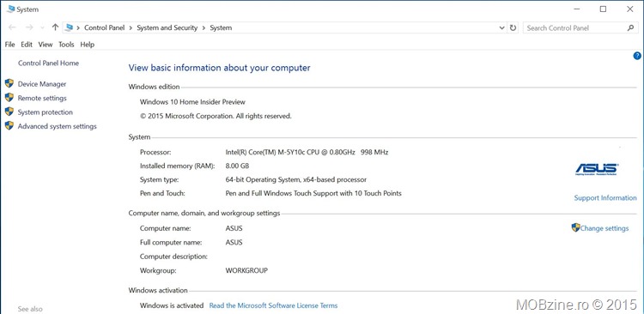
Task: Click the 'Computer description:' label
Action: tap(173, 257)
